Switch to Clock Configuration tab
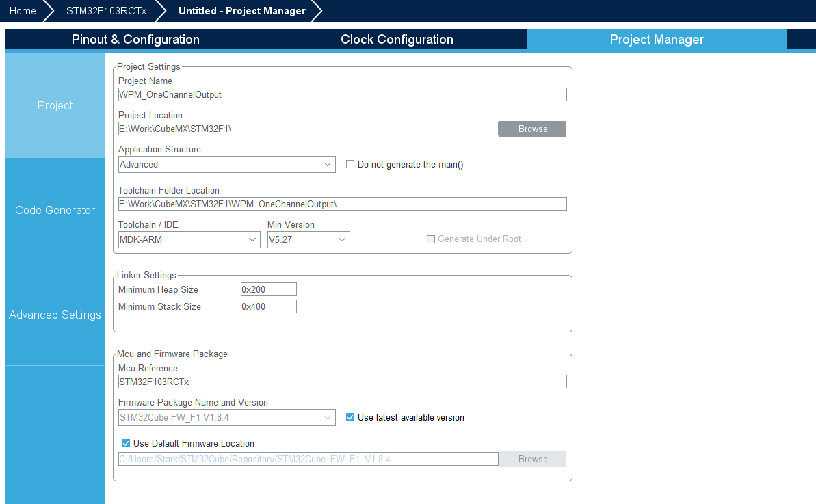The width and height of the screenshot is (816, 504). point(397,40)
